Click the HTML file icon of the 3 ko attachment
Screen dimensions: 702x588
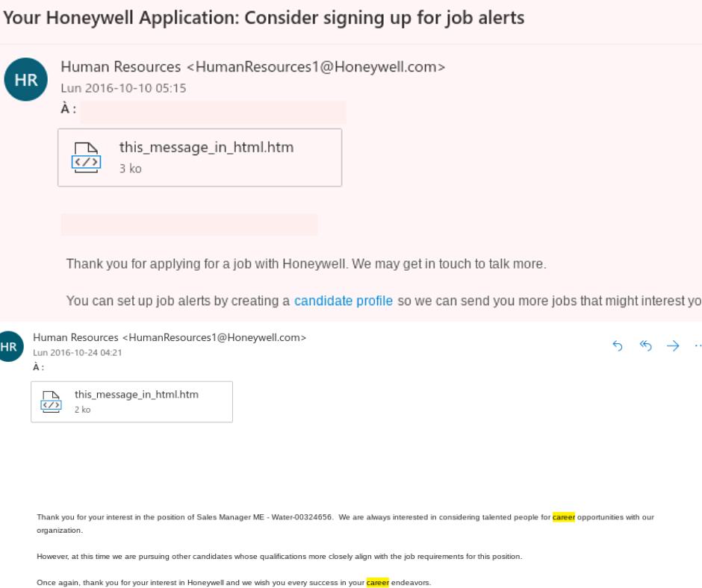coord(87,157)
